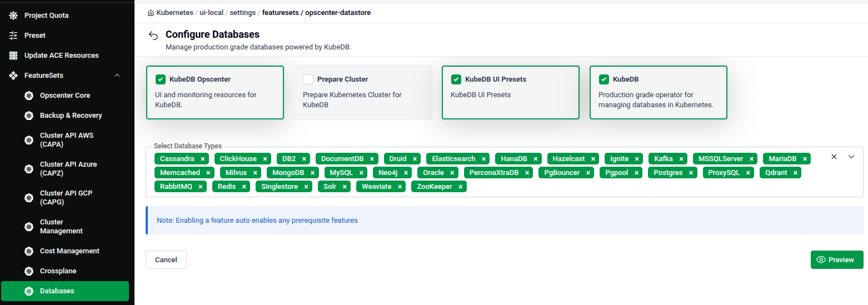868x305 pixels.
Task: Click the home icon in the breadcrumb
Action: click(x=151, y=12)
